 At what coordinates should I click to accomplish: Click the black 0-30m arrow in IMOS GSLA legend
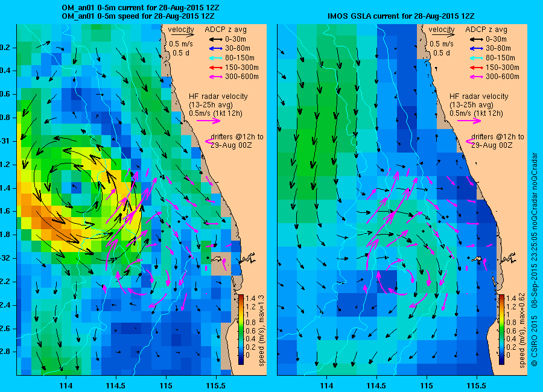coord(476,39)
